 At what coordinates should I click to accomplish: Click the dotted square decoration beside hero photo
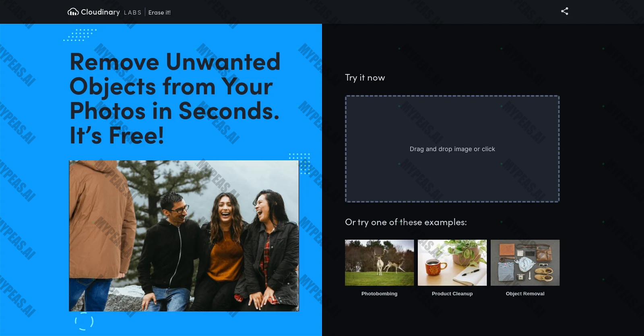click(299, 163)
